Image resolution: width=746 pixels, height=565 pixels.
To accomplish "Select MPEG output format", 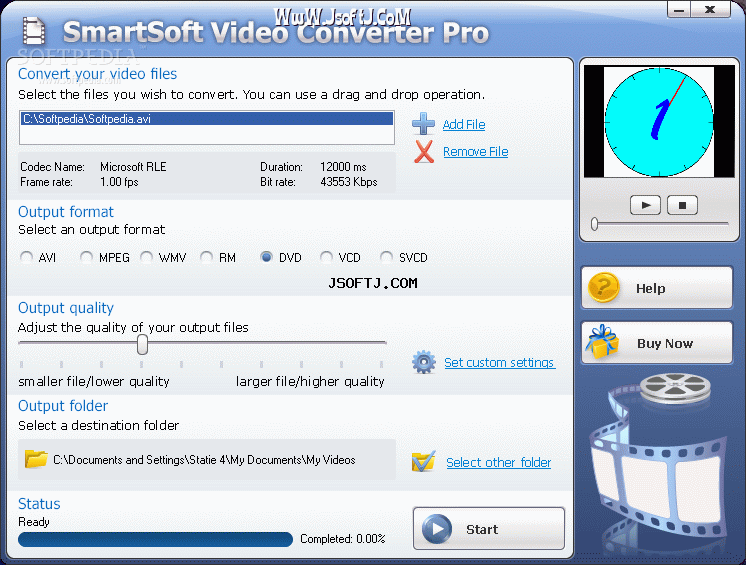I will pos(86,257).
